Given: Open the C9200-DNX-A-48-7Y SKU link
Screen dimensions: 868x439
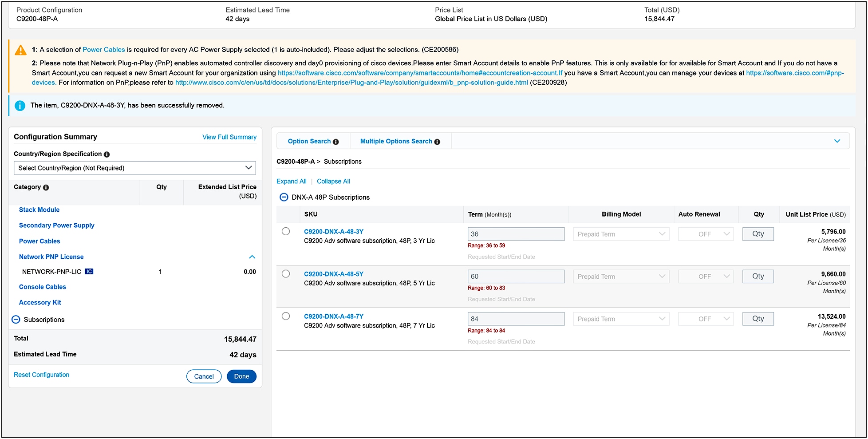Looking at the screenshot, I should point(334,316).
